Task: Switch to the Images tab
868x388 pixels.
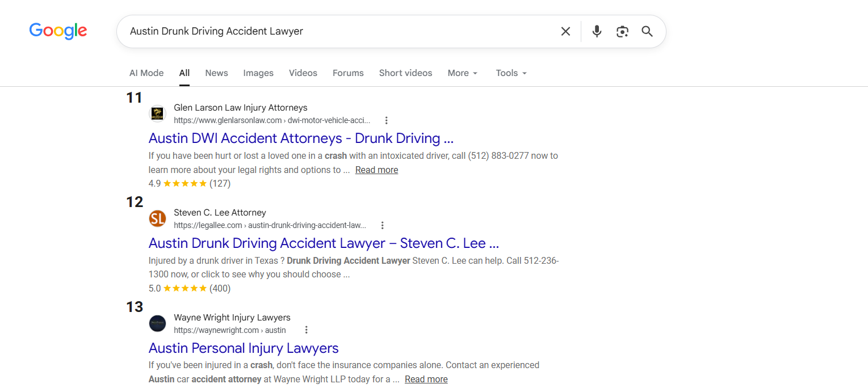Action: point(258,73)
